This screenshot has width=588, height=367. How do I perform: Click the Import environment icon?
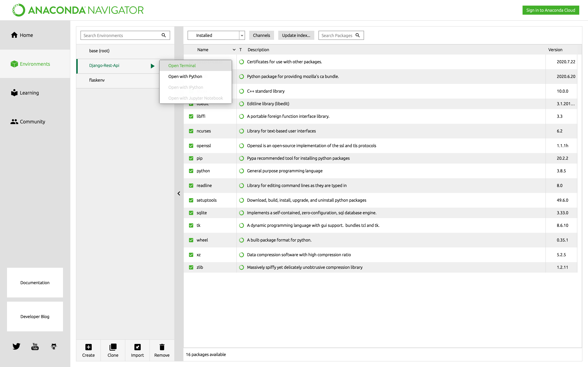coord(137,347)
